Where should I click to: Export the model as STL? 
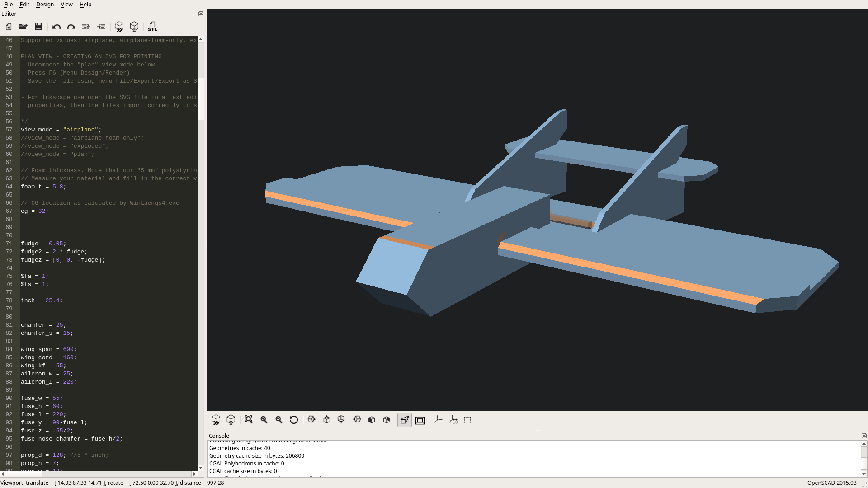[x=152, y=27]
